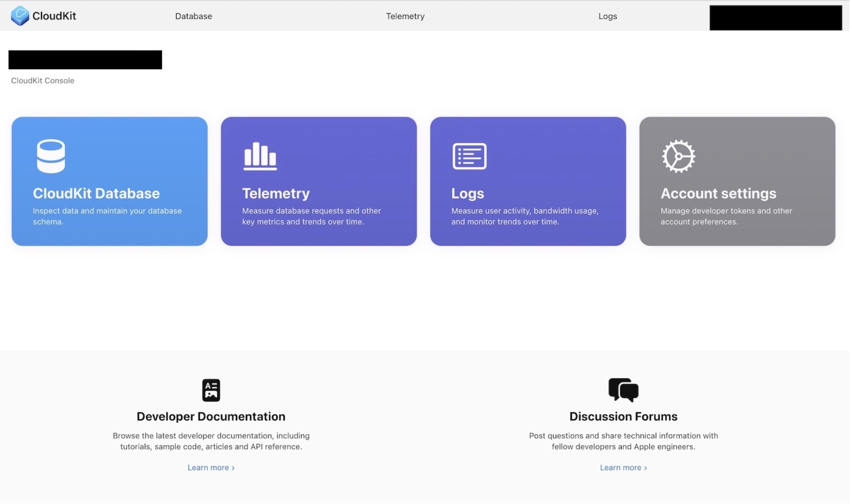The height and width of the screenshot is (504, 852).
Task: Click the CloudKit brand name text
Action: tap(54, 16)
